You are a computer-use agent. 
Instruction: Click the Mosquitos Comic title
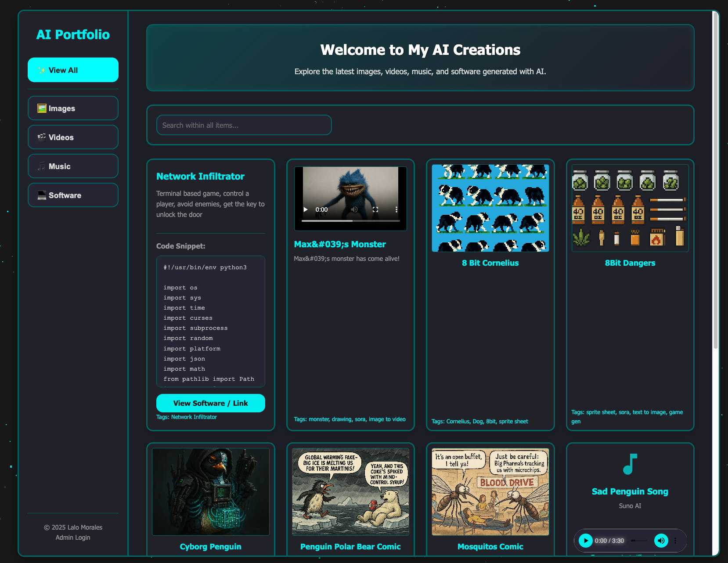point(490,547)
